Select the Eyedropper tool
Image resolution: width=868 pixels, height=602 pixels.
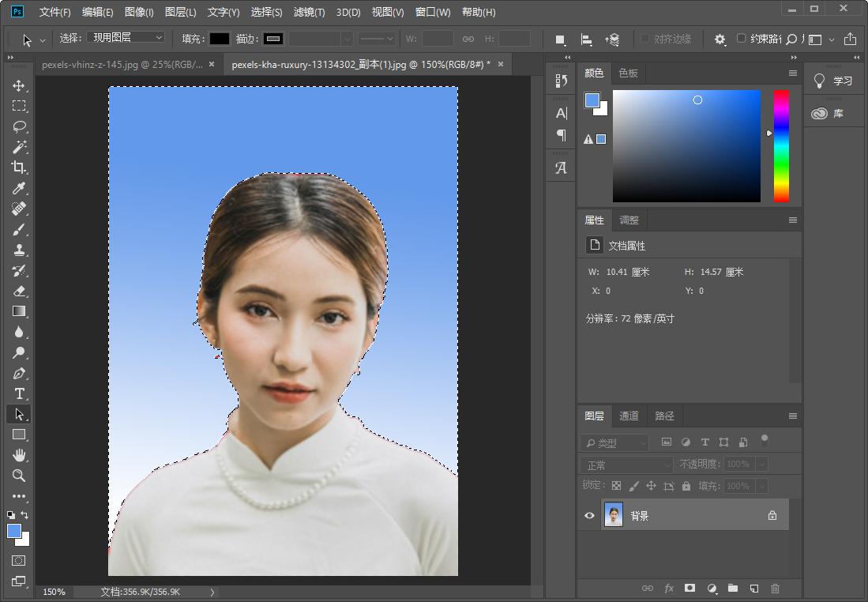[19, 188]
